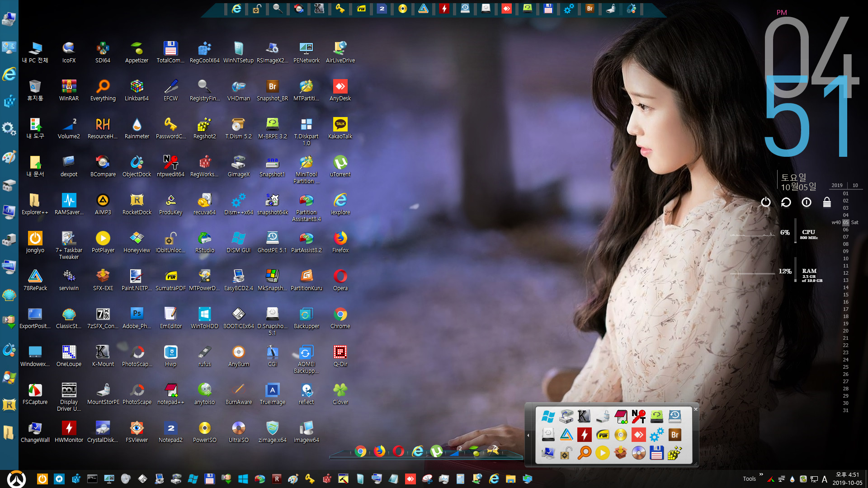Screen dimensions: 868x488
Task: Open the Opera desktop shortcut
Action: coord(340,280)
